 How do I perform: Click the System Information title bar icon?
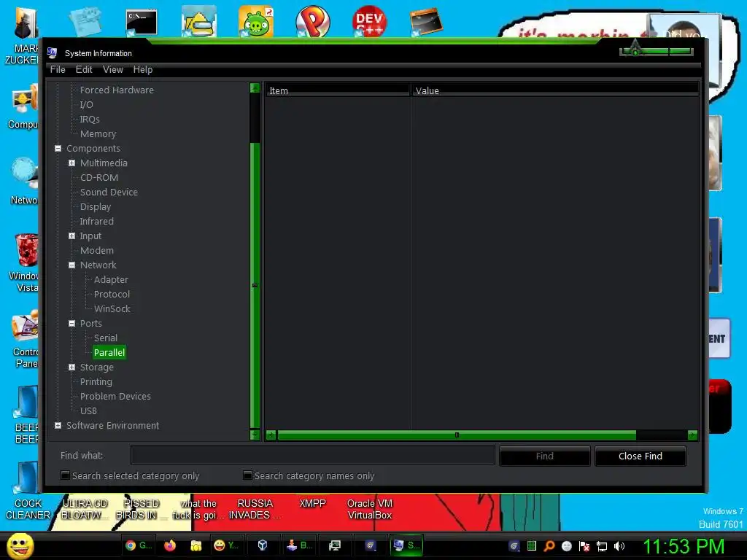point(52,52)
